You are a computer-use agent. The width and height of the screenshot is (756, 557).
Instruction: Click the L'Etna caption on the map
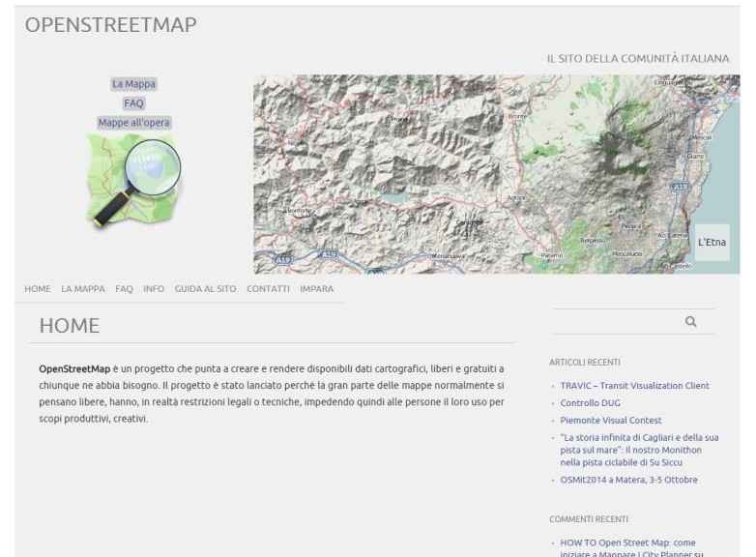point(712,242)
